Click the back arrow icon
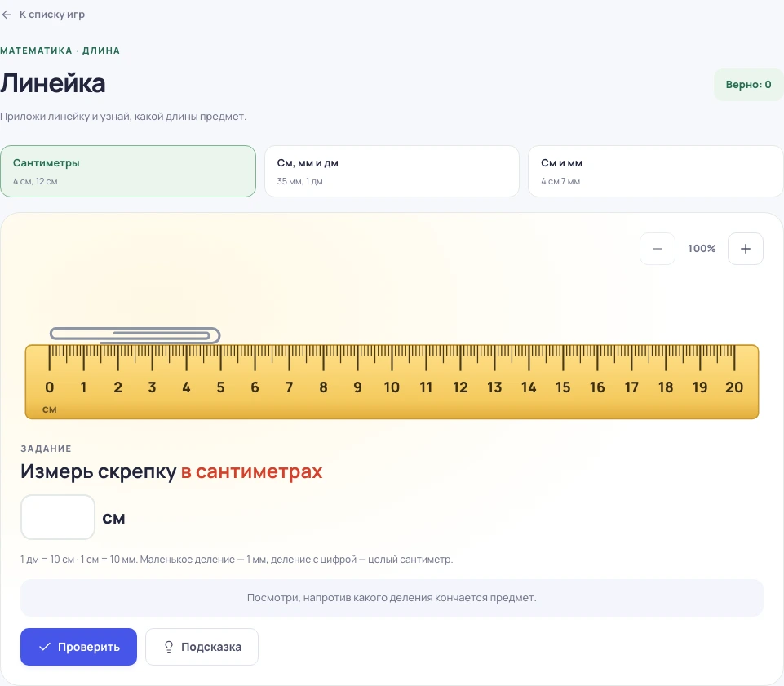Screen dimensions: 784x686 pyautogui.click(x=7, y=15)
